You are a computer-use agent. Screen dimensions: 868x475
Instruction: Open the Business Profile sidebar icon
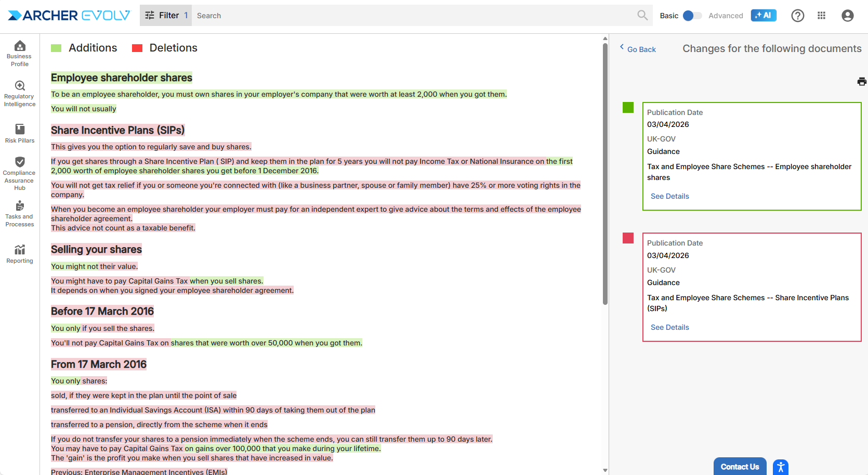point(20,53)
